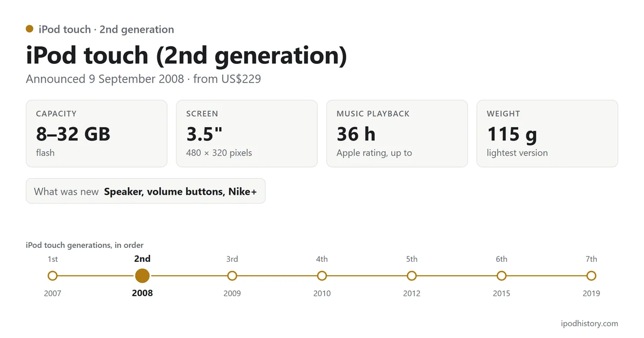Visit the ipodhistory.com link
Image resolution: width=644 pixels, height=338 pixels.
coord(589,324)
